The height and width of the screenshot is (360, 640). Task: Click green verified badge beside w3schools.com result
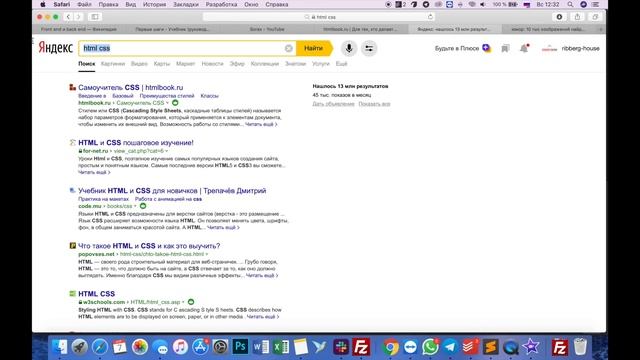click(191, 302)
